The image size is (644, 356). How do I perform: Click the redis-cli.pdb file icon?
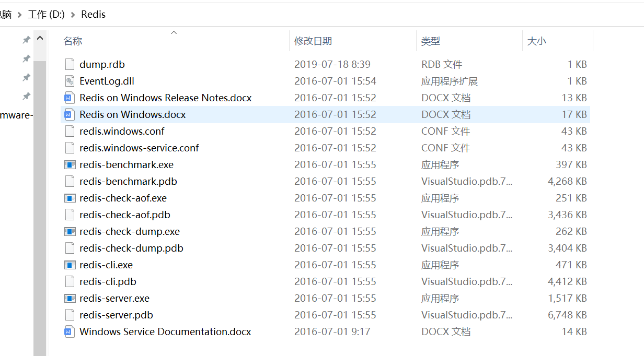[x=70, y=281]
